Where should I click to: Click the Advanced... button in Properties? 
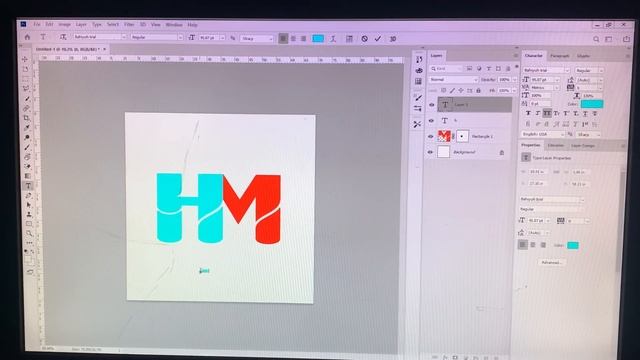(x=551, y=263)
